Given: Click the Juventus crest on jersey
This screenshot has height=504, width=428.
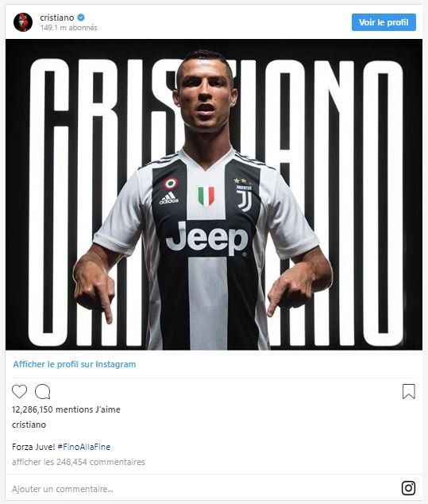Looking at the screenshot, I should pos(245,198).
